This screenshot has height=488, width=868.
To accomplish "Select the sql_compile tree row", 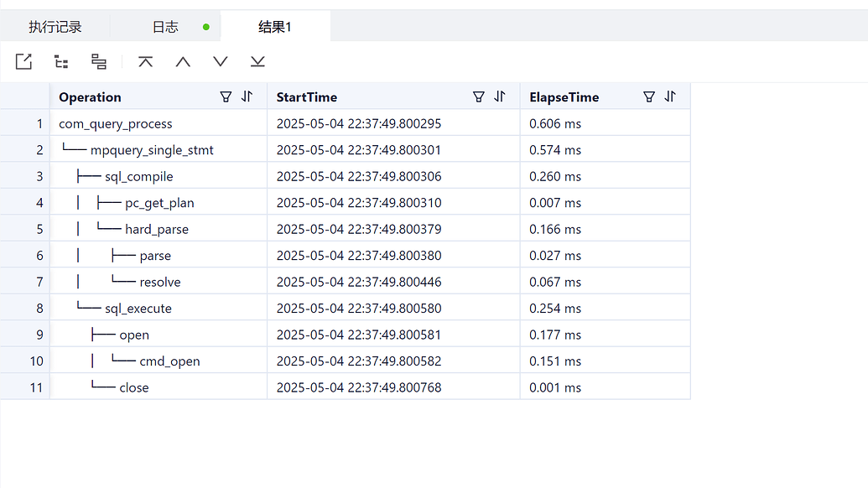I will pos(346,176).
